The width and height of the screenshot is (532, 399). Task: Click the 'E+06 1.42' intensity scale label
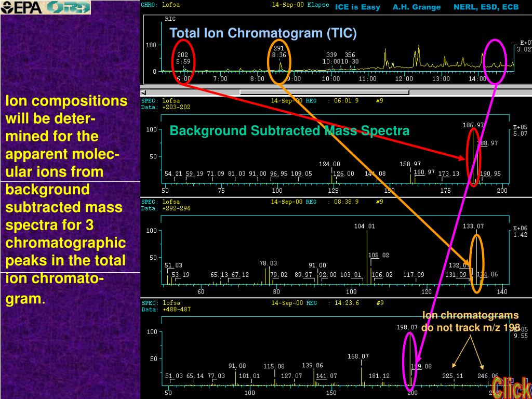coord(520,231)
